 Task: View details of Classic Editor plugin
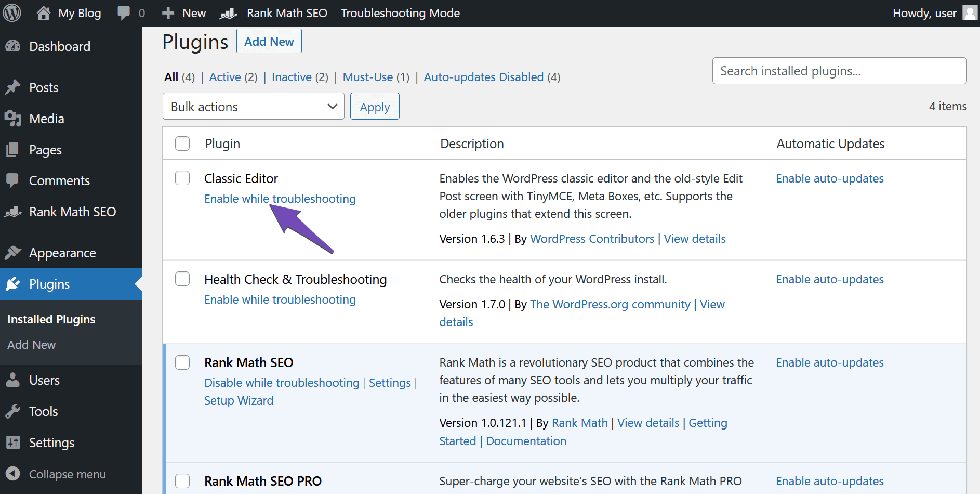pos(695,239)
